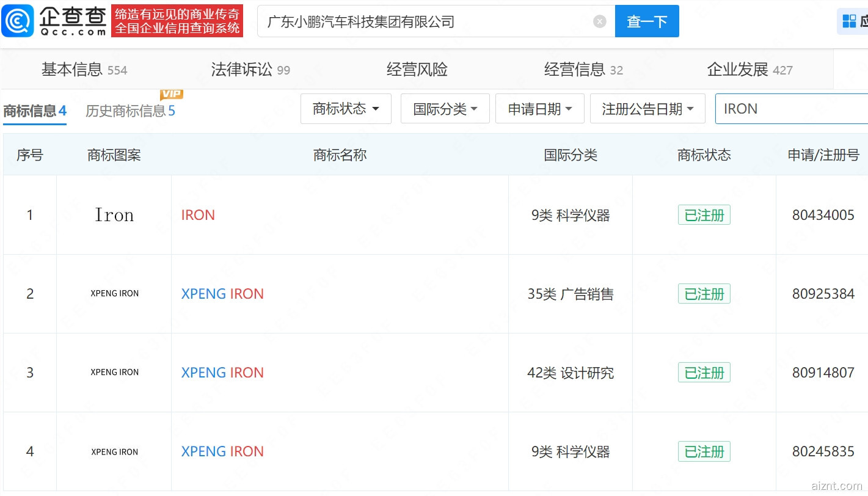The width and height of the screenshot is (868, 496).
Task: Expand the 国际分类 filter dropdown
Action: click(445, 109)
